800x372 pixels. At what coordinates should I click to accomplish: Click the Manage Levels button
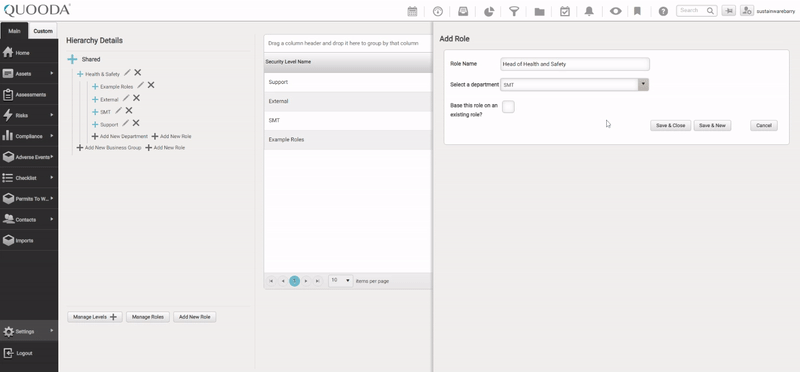pos(95,317)
